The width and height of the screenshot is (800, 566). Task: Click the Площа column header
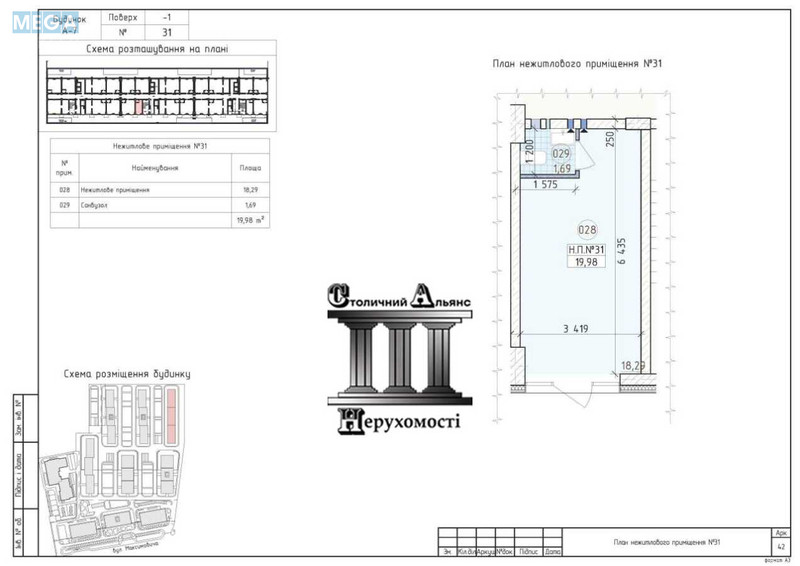tap(249, 169)
